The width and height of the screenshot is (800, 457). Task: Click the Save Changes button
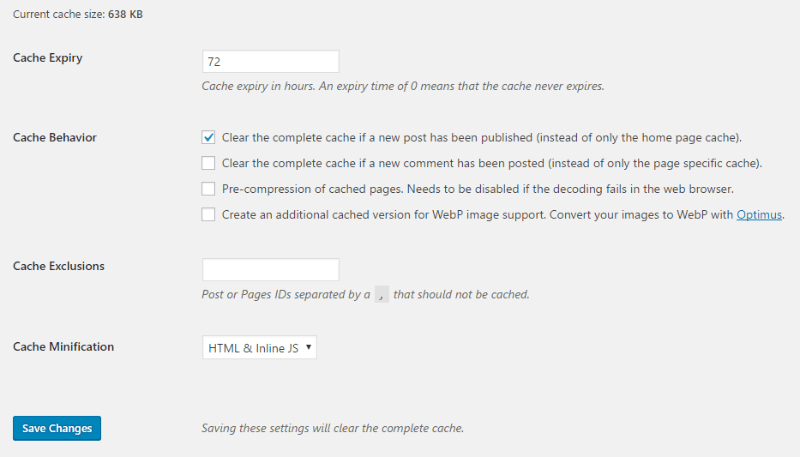pyautogui.click(x=57, y=428)
